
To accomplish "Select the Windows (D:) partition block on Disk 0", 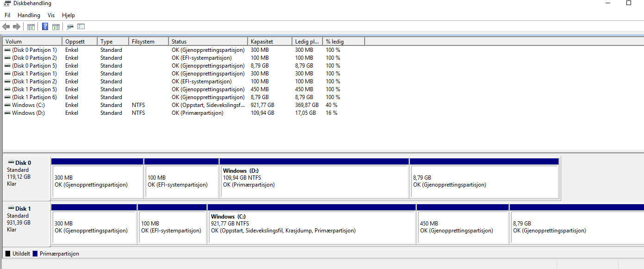I will 314,178.
